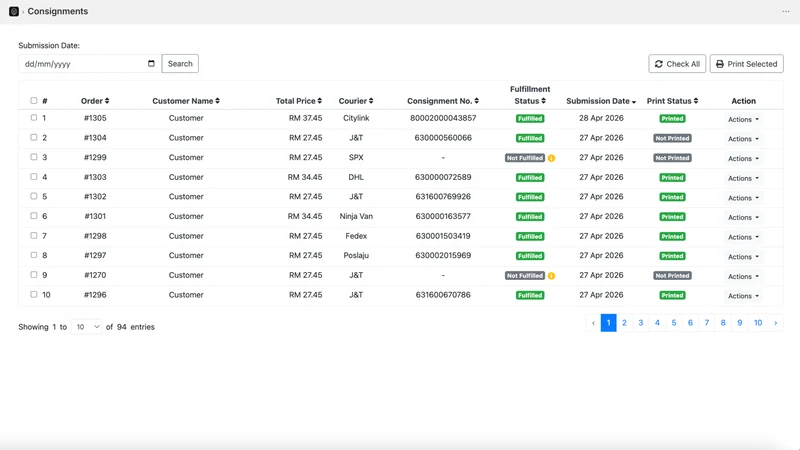Select checkbox for order #1301

pos(34,216)
